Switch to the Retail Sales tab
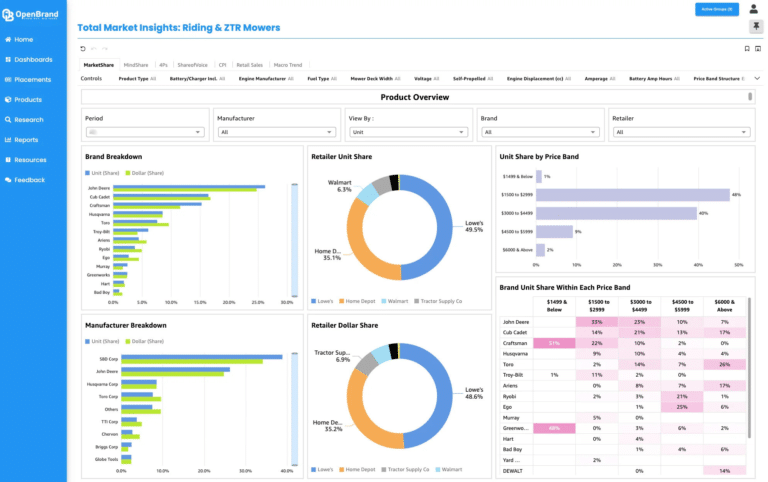Screen dimensions: 768x482 coord(249,65)
